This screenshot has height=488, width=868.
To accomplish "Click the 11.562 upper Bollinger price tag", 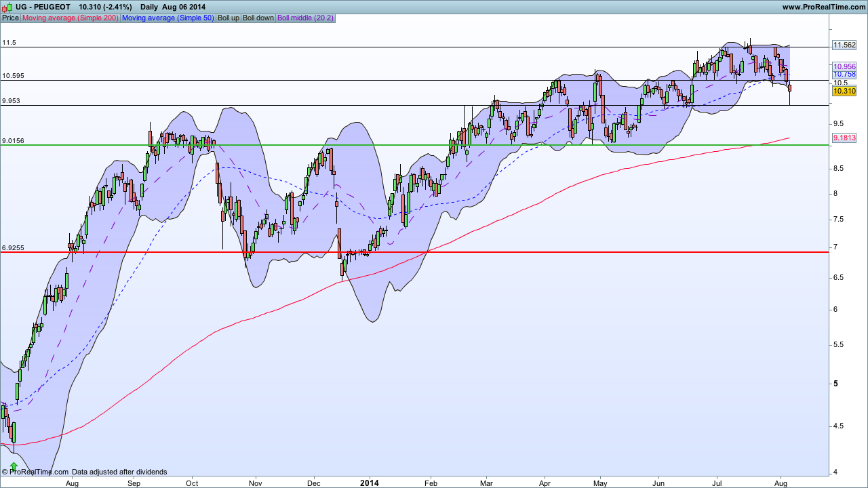I will click(x=844, y=45).
